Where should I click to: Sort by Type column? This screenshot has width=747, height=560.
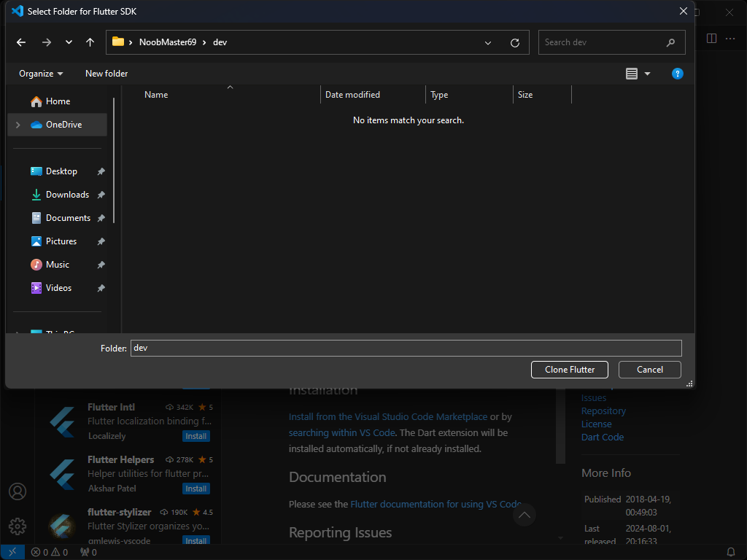pos(438,95)
